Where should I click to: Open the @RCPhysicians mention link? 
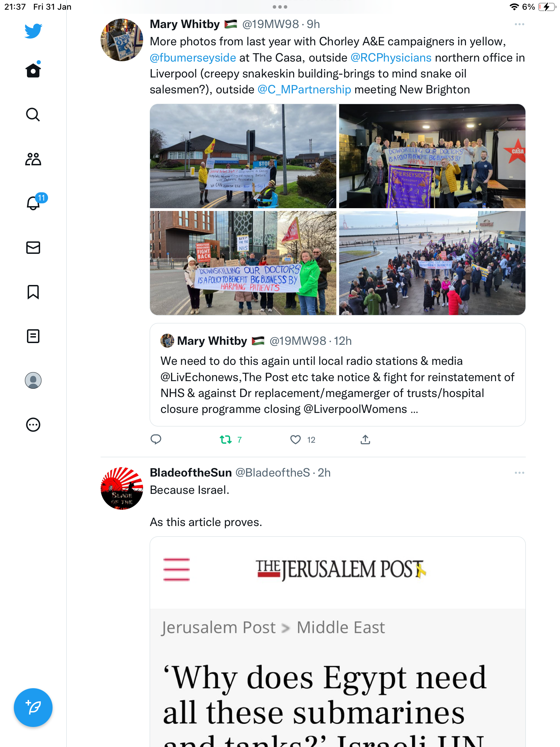pos(391,57)
